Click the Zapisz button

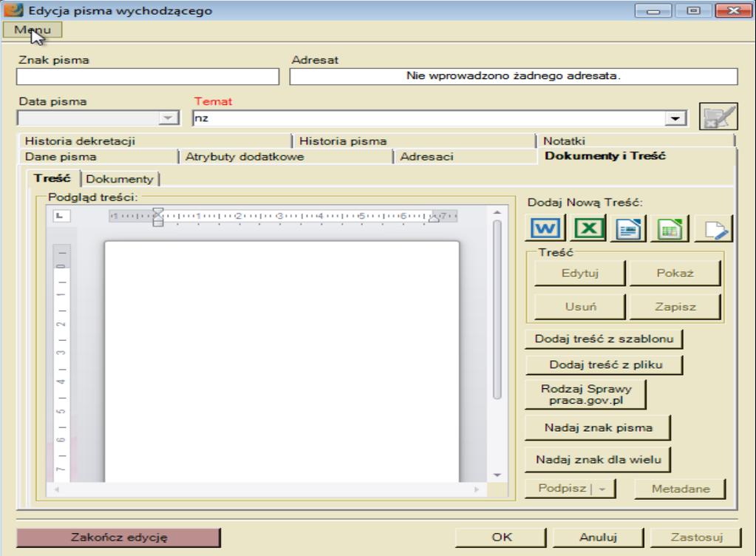tap(675, 307)
